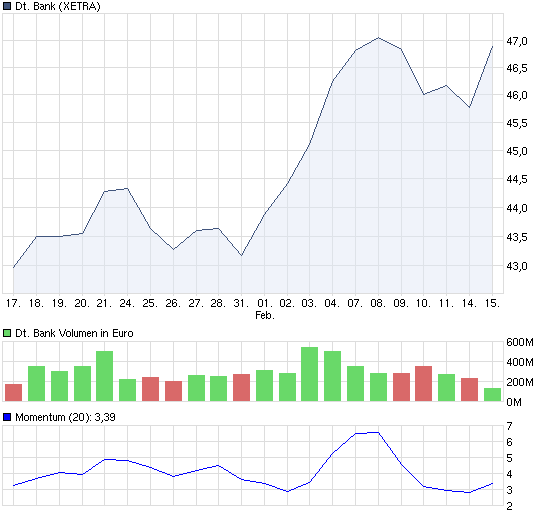Click the 44,5 price axis label
The height and width of the screenshot is (514, 545).
(x=517, y=180)
